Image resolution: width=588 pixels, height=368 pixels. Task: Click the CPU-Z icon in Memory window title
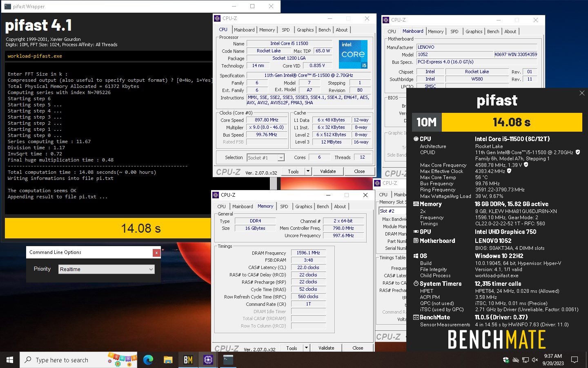coord(216,195)
